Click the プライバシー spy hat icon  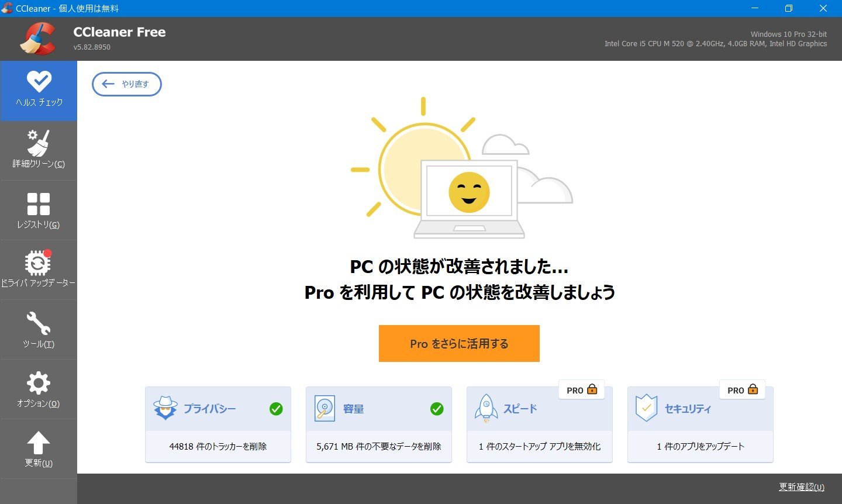[165, 408]
